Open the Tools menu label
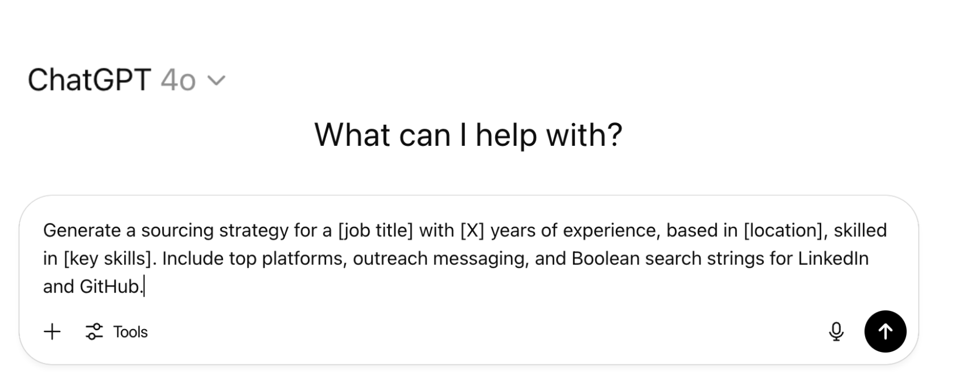Screen dimensions: 980x377 tap(130, 332)
